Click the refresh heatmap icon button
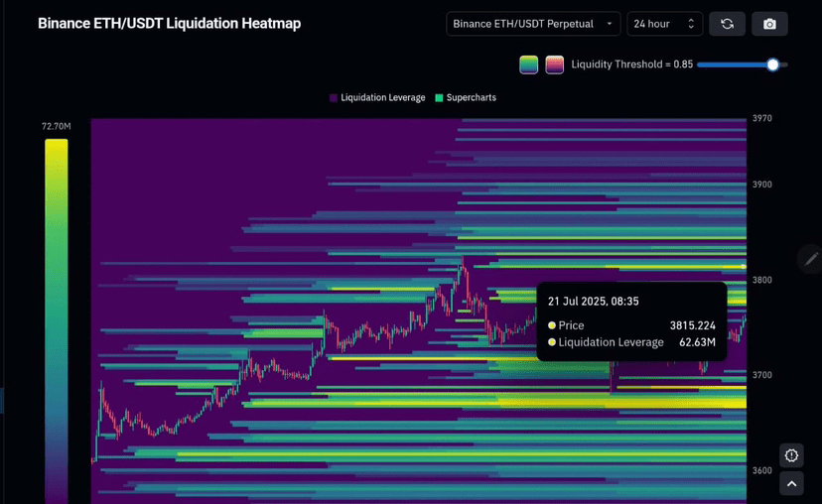The height and width of the screenshot is (504, 822). (x=727, y=24)
